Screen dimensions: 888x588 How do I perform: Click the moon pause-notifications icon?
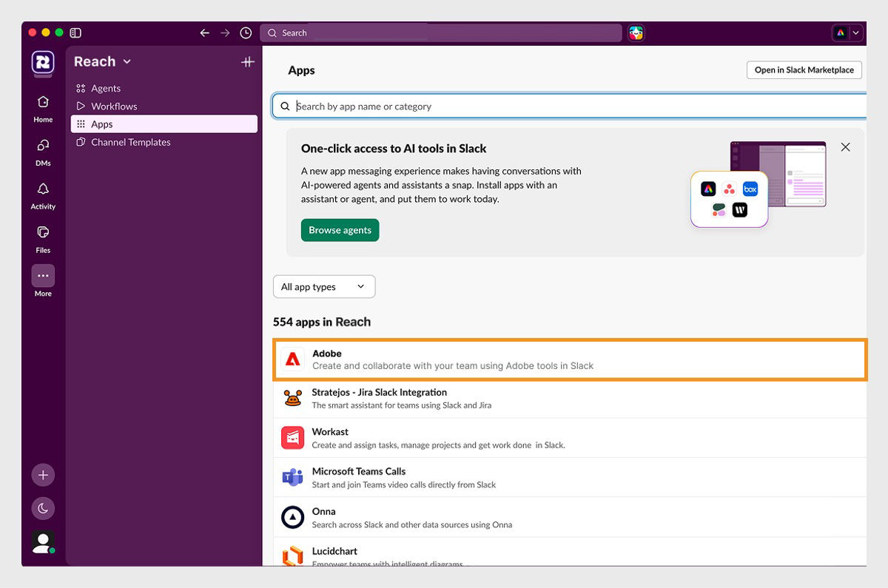coord(43,508)
